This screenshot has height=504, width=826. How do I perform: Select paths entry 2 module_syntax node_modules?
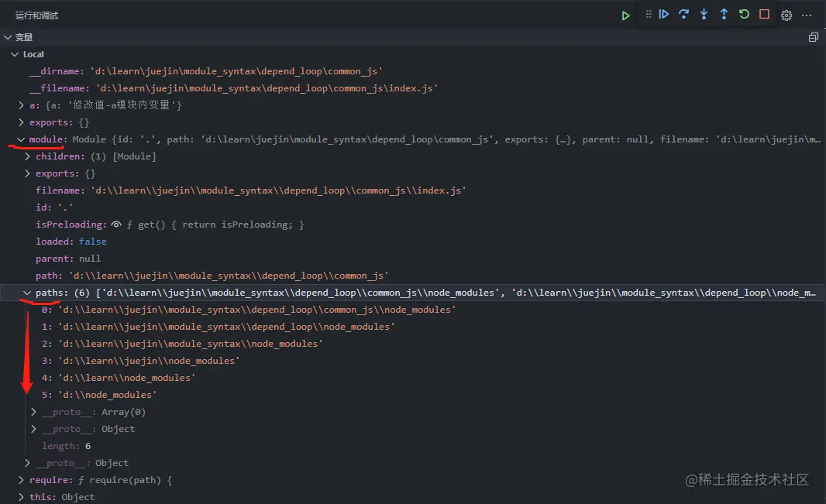point(413,344)
